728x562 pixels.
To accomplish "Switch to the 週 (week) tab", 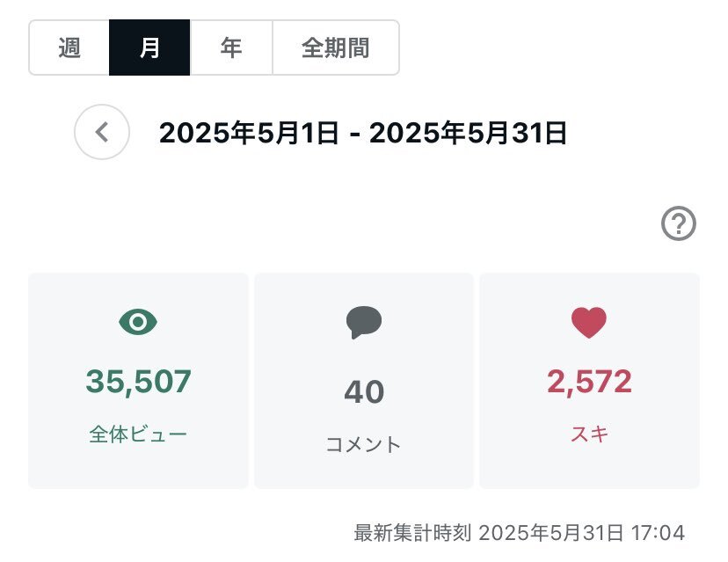I will (69, 47).
